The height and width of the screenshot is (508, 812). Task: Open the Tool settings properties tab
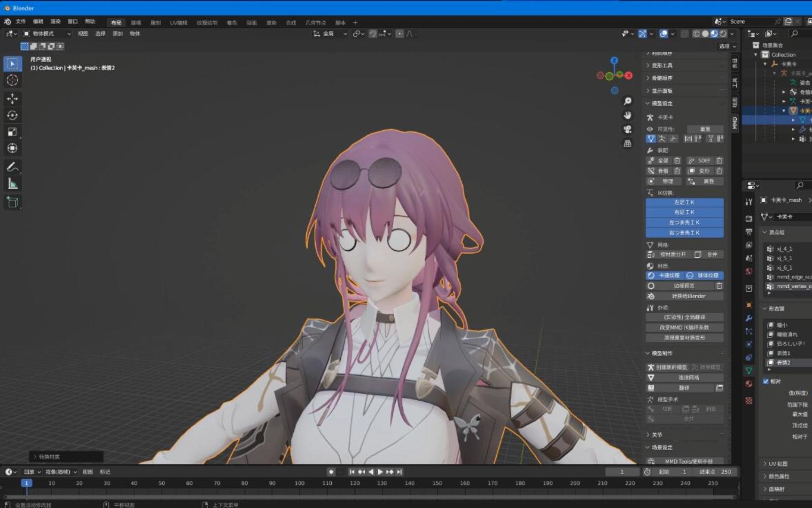point(749,202)
